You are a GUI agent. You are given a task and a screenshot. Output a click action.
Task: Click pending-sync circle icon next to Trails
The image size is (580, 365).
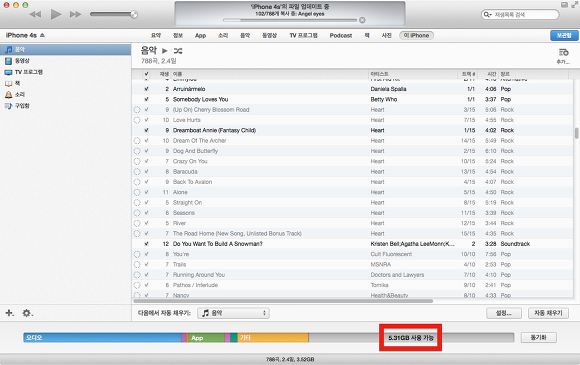pos(137,264)
